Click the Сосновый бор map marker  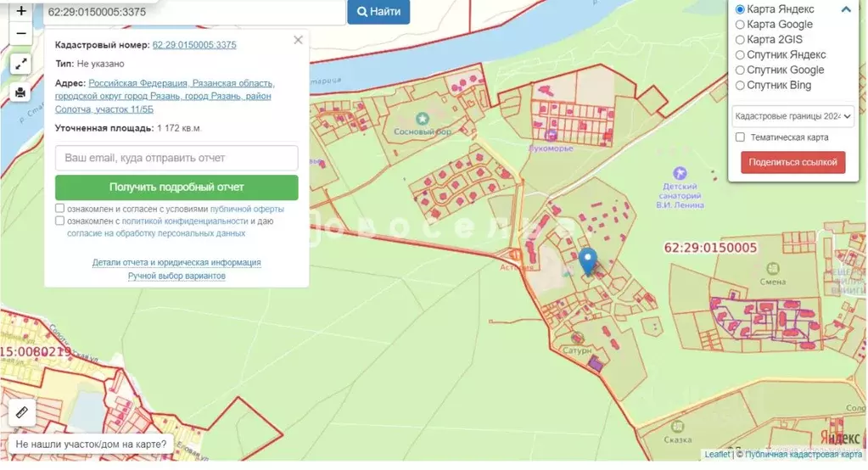click(x=423, y=119)
